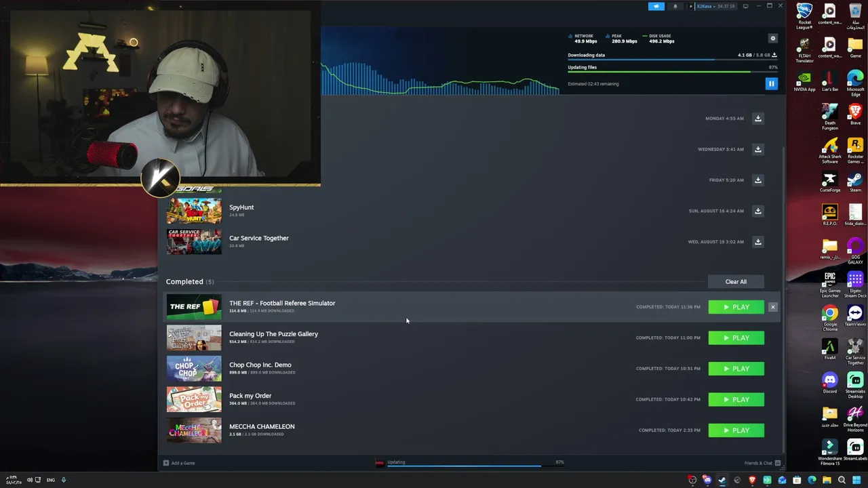Select the Game folder on desktop

[855, 47]
